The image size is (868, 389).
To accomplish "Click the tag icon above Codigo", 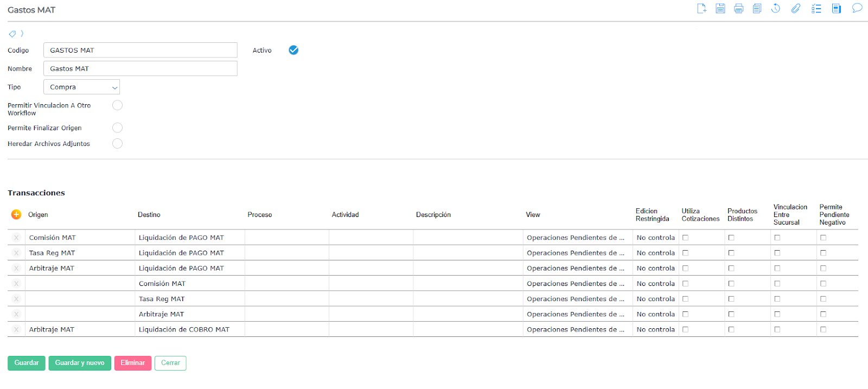I will pyautogui.click(x=12, y=34).
